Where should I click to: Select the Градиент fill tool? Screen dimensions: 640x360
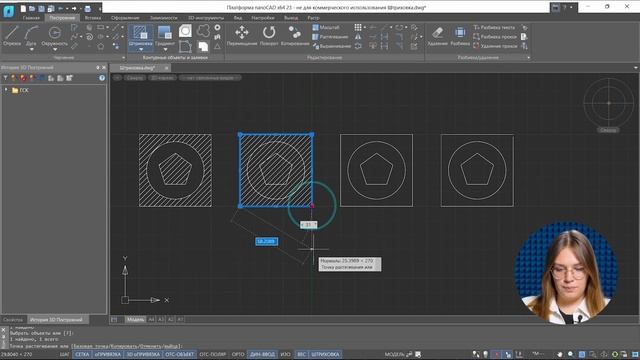coord(165,35)
